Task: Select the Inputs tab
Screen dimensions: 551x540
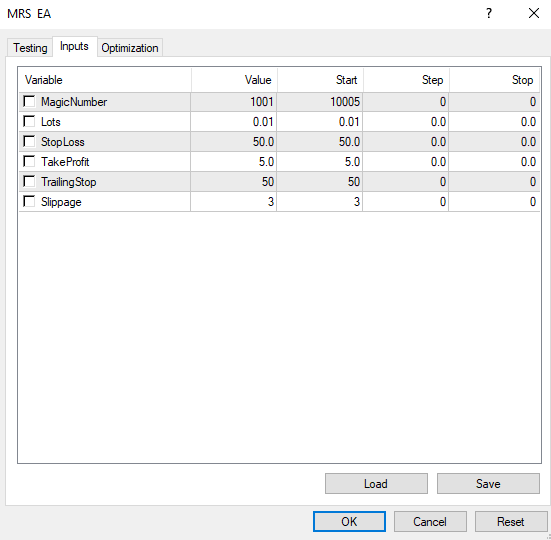Action: coord(74,46)
